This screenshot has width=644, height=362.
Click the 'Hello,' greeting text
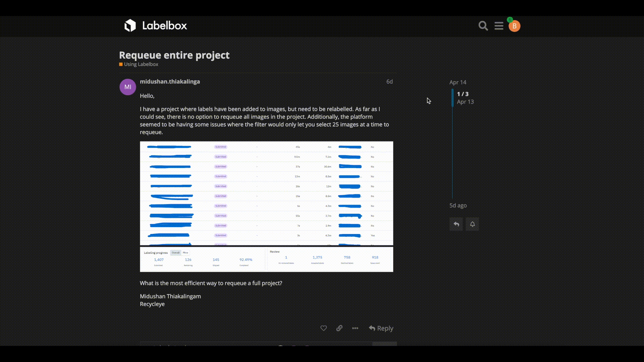click(x=147, y=96)
